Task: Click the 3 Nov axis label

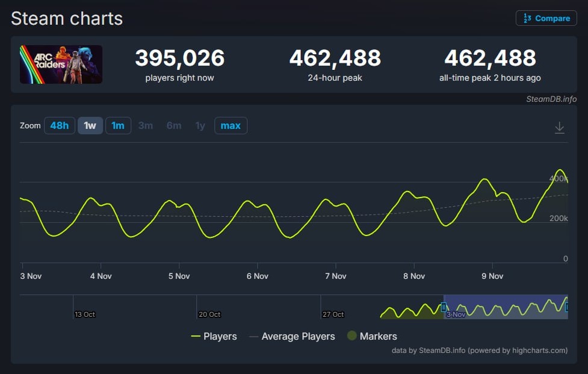Action: [x=31, y=276]
